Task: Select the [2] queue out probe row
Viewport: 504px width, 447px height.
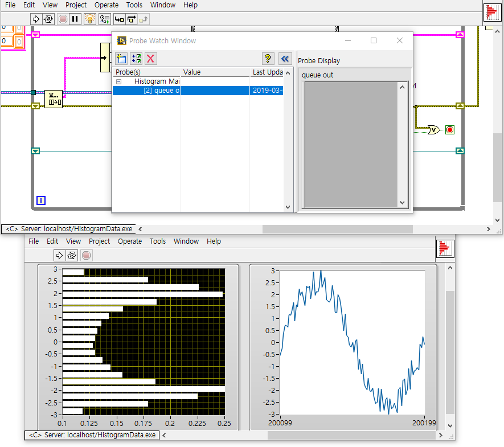Action: (x=162, y=91)
